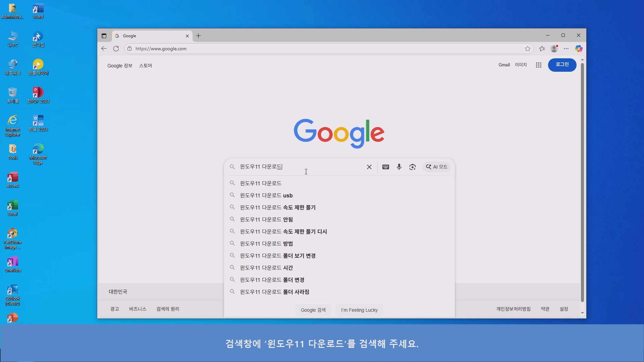Open the Google apps grid
The width and height of the screenshot is (644, 362).
pos(538,65)
